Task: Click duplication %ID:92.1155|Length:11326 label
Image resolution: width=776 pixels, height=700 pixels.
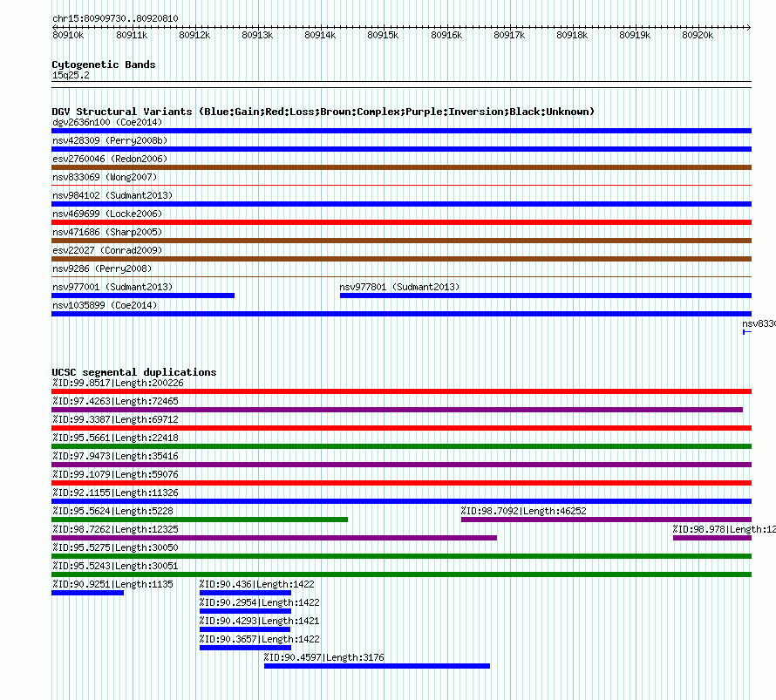Action: tap(115, 493)
